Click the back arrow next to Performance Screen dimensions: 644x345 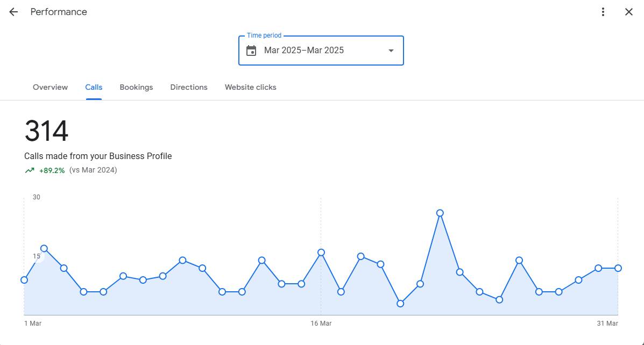tap(13, 12)
